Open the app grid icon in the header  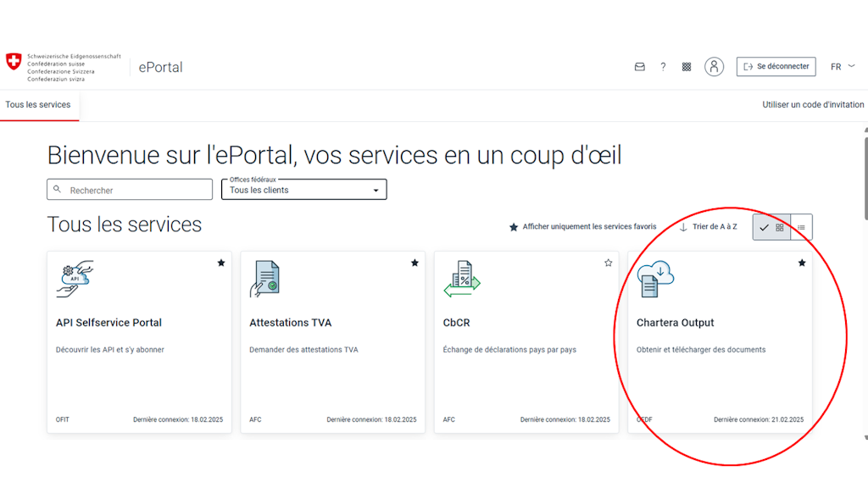point(686,66)
